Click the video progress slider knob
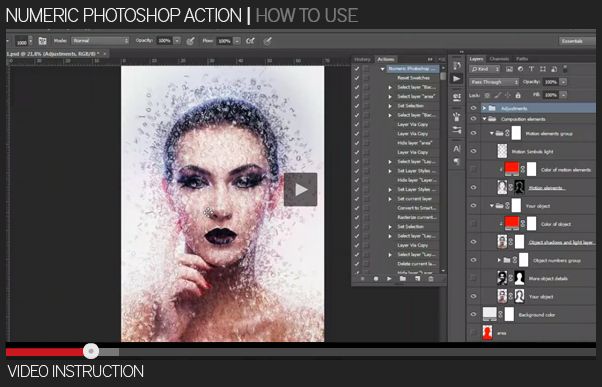 pos(91,351)
